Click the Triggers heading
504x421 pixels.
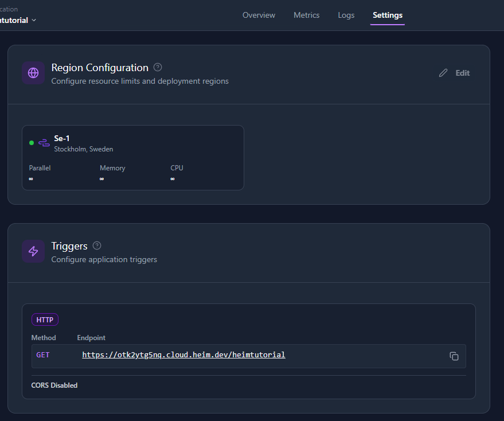[69, 246]
